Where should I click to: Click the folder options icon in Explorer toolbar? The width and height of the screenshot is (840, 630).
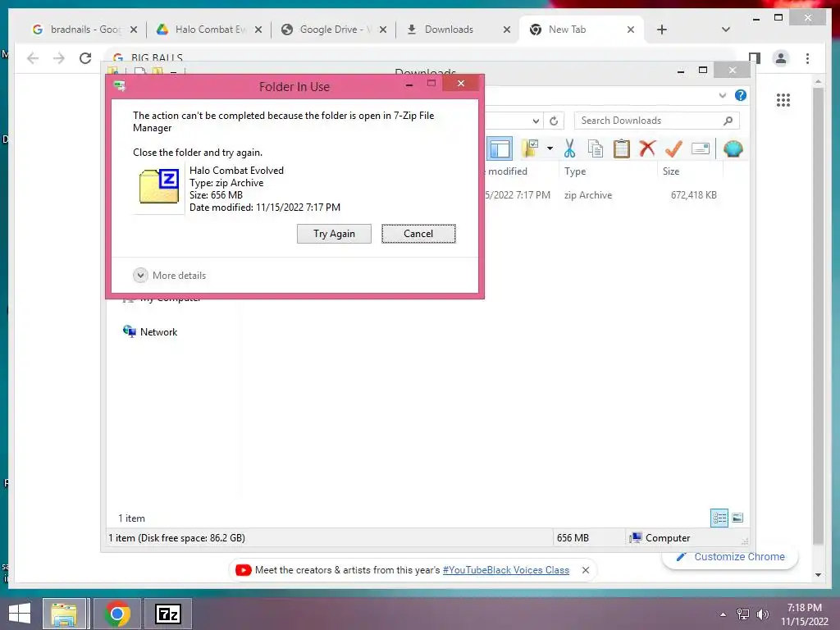click(x=531, y=148)
